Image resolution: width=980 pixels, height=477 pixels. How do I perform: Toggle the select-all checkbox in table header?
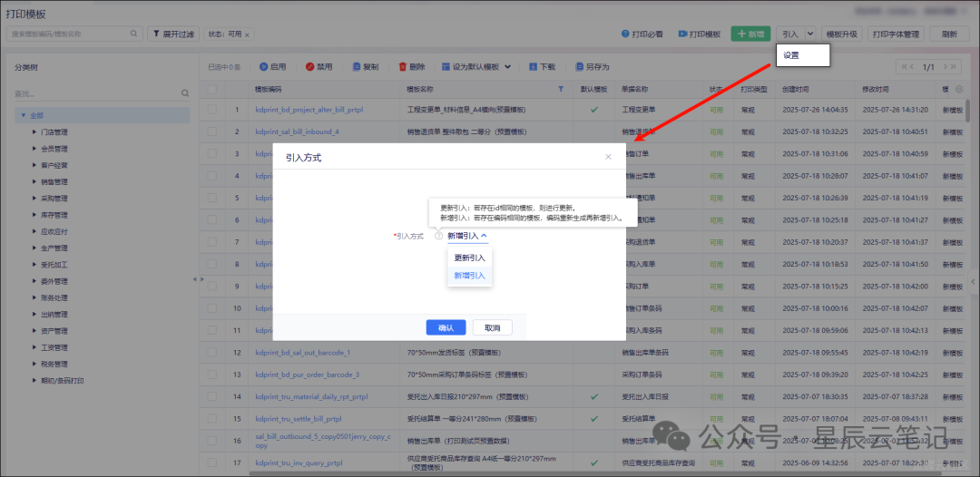tap(211, 90)
